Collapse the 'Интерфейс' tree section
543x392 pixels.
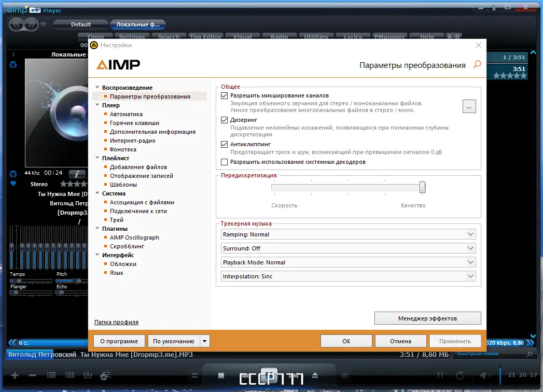[98, 255]
